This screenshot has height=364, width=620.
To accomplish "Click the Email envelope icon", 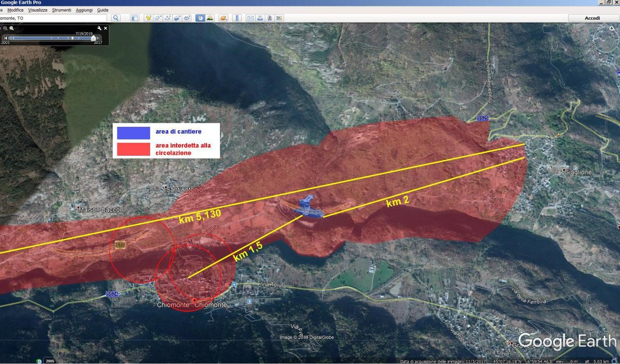I will (250, 18).
